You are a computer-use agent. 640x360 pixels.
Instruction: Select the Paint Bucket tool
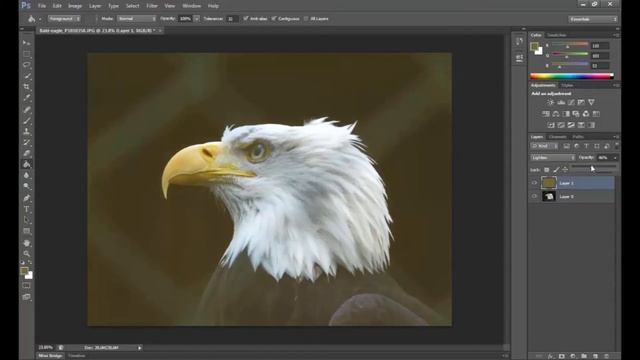[x=27, y=164]
